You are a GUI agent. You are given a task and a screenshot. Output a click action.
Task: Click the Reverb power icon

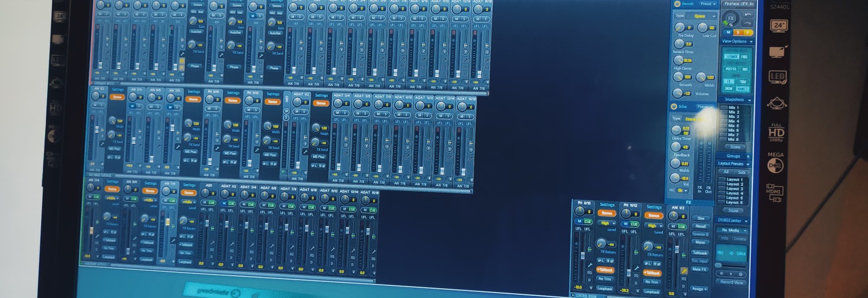pyautogui.click(x=677, y=4)
